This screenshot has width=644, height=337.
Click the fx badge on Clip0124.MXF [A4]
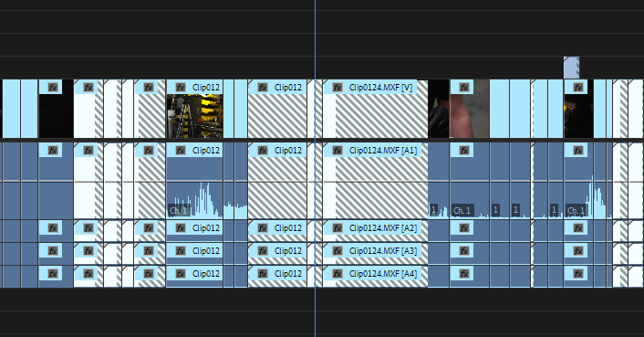point(338,274)
